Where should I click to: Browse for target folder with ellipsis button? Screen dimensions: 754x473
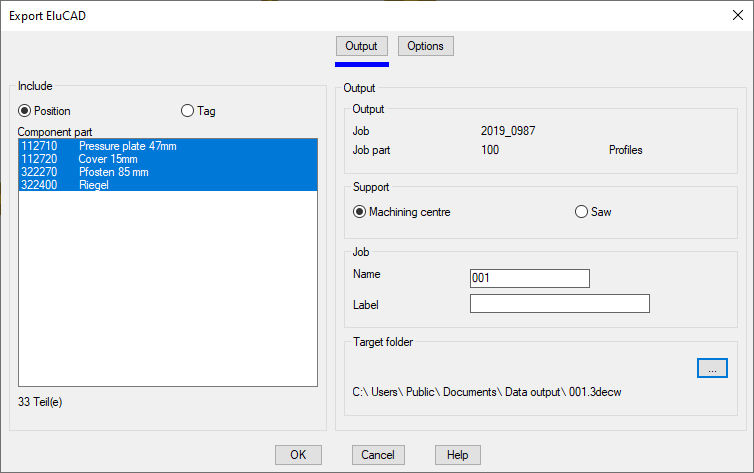tap(712, 368)
